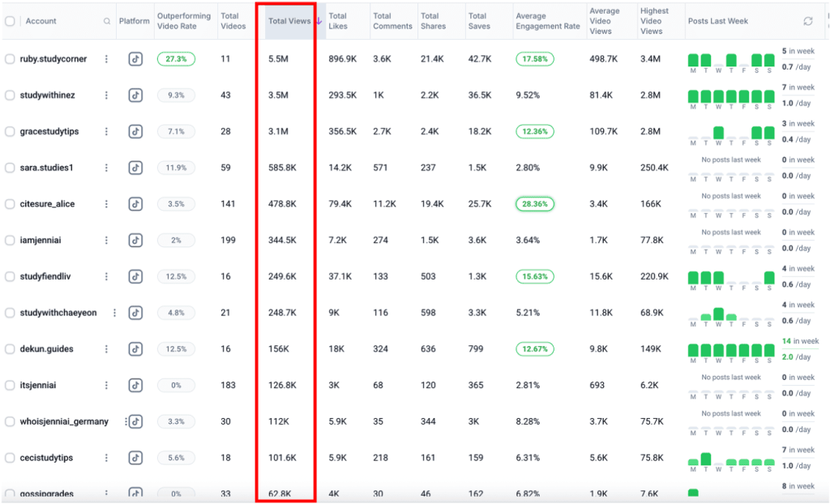Toggle the select-all accounts checkbox

tap(10, 21)
